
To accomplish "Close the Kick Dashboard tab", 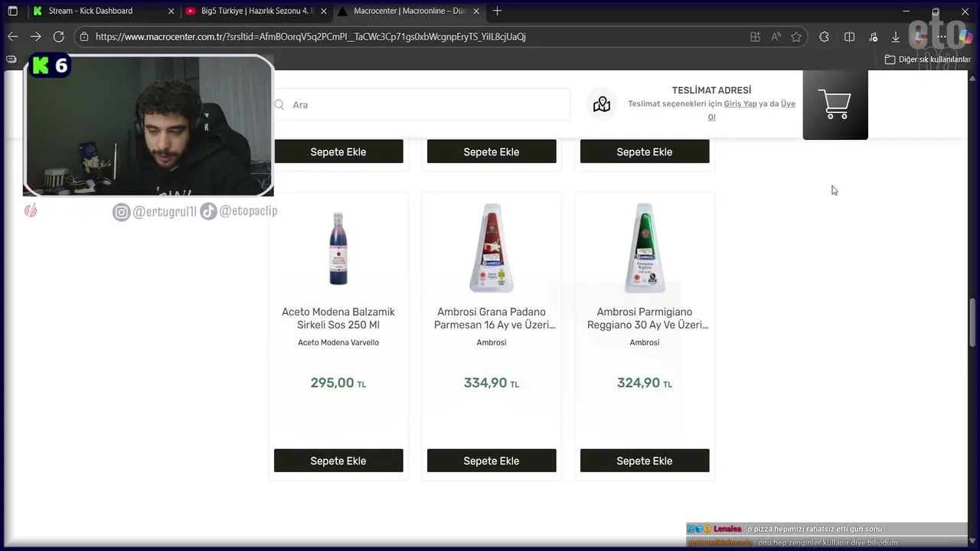I will click(171, 11).
